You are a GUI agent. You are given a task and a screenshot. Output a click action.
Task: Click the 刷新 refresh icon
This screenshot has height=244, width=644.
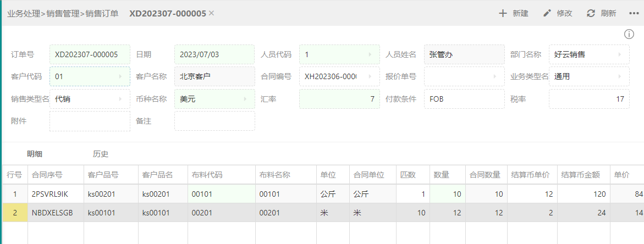[x=591, y=13]
